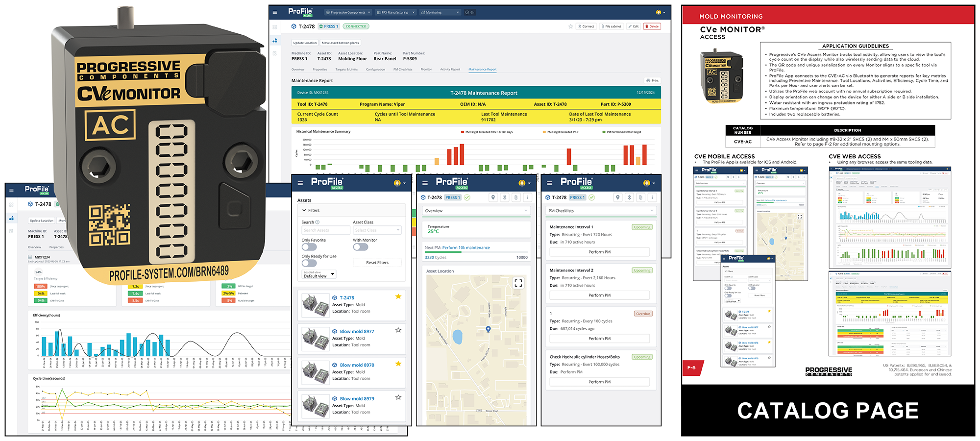Click the paperclip attachment icon in Overview panel
Viewport: 980px width, 441px height.
[x=516, y=197]
